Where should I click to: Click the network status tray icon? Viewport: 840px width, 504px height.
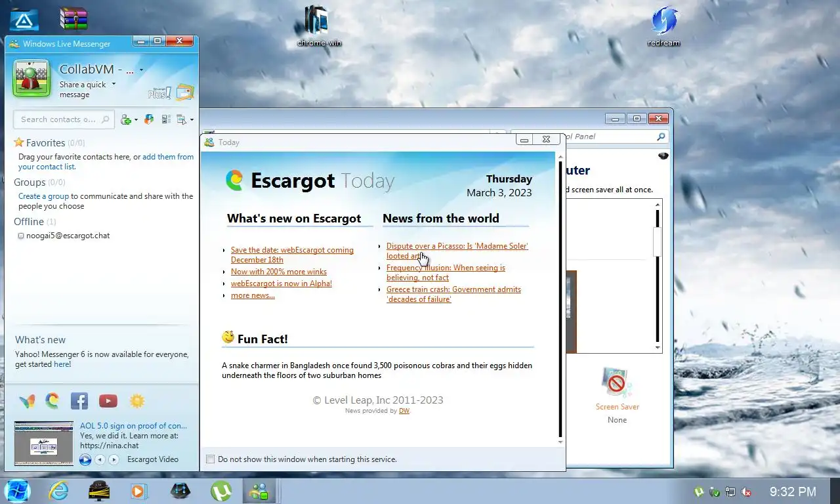[x=730, y=492]
